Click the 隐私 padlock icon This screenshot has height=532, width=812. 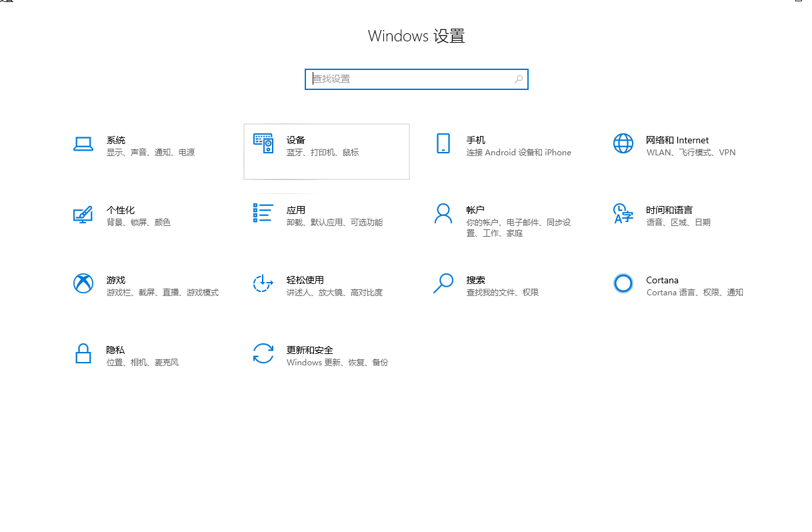coord(83,353)
